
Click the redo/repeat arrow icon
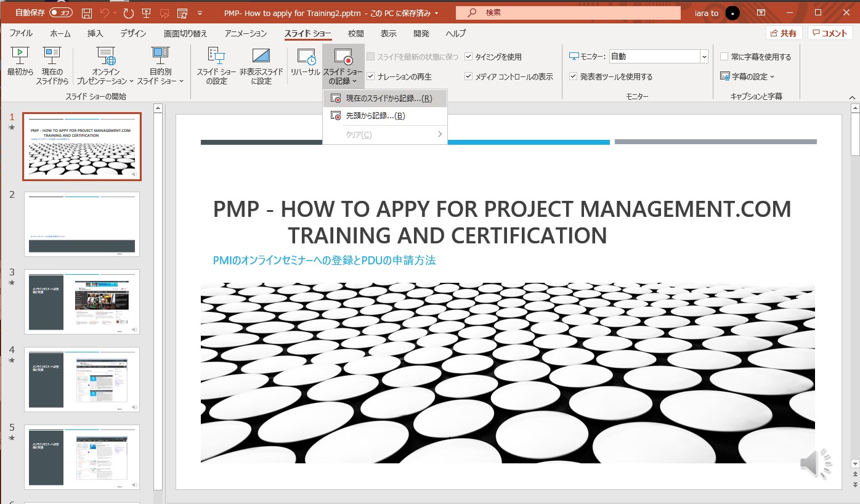[129, 13]
